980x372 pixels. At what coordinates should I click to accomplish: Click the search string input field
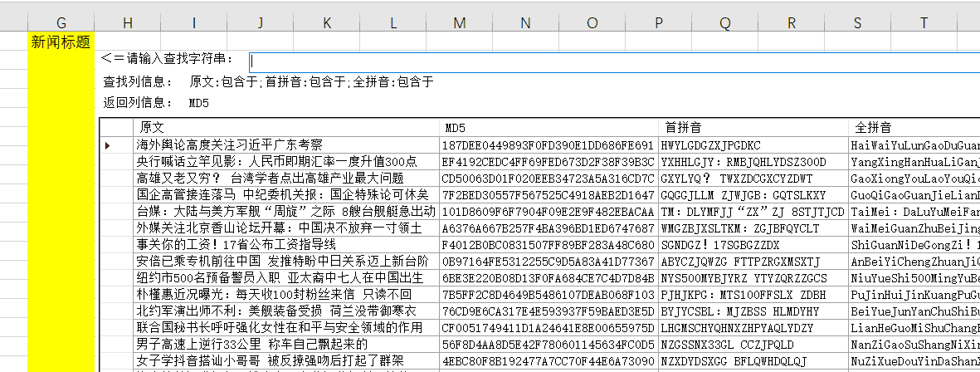(x=614, y=62)
